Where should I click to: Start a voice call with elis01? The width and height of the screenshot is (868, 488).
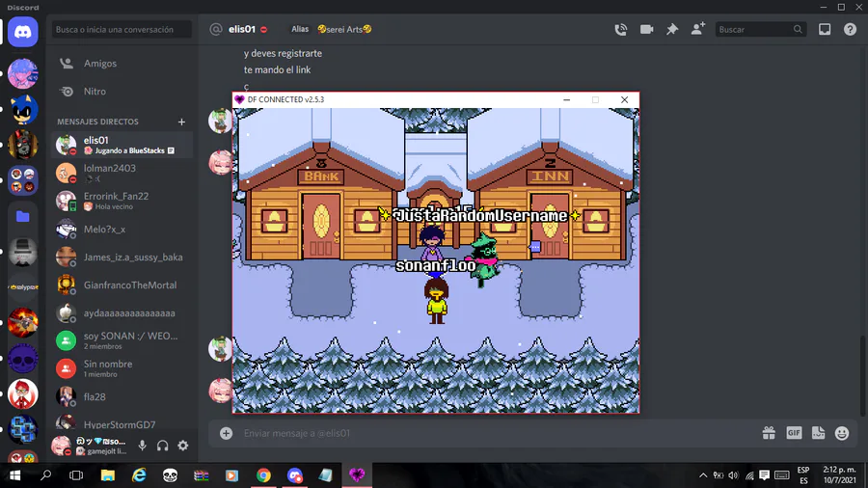[620, 29]
